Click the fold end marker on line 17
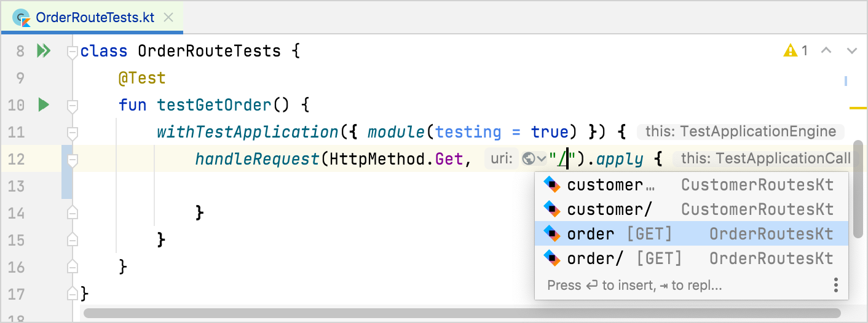The image size is (868, 323). pyautogui.click(x=73, y=293)
